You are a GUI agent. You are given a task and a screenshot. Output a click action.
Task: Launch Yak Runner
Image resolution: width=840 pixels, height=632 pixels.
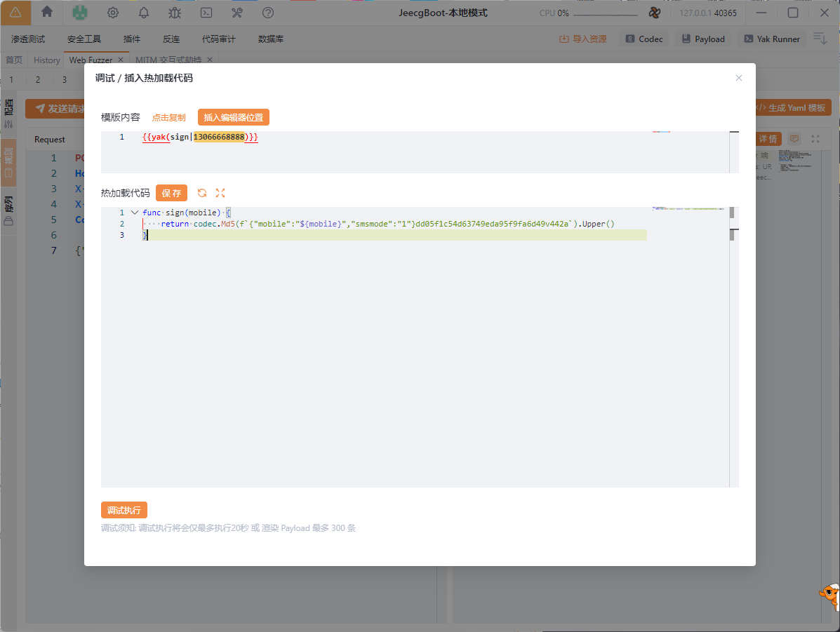click(772, 39)
